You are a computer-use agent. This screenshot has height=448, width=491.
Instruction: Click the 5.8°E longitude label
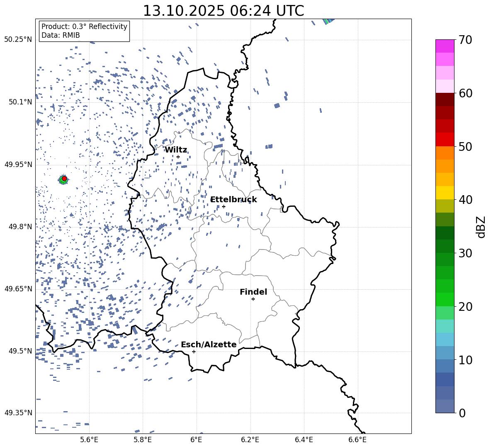[x=143, y=440]
